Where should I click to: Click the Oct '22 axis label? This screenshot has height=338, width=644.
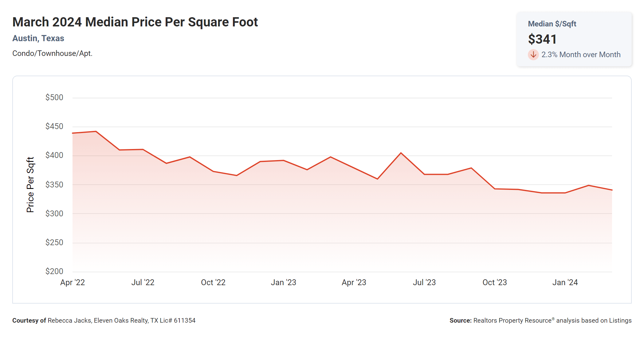pyautogui.click(x=213, y=282)
